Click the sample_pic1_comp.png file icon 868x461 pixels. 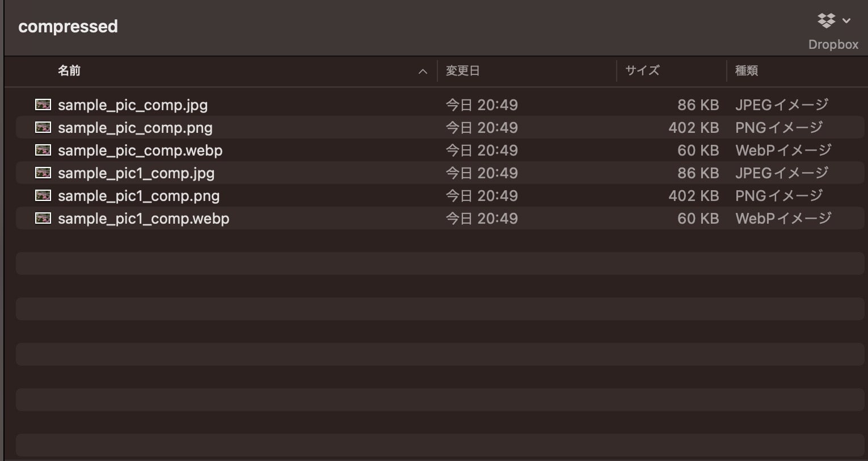43,195
